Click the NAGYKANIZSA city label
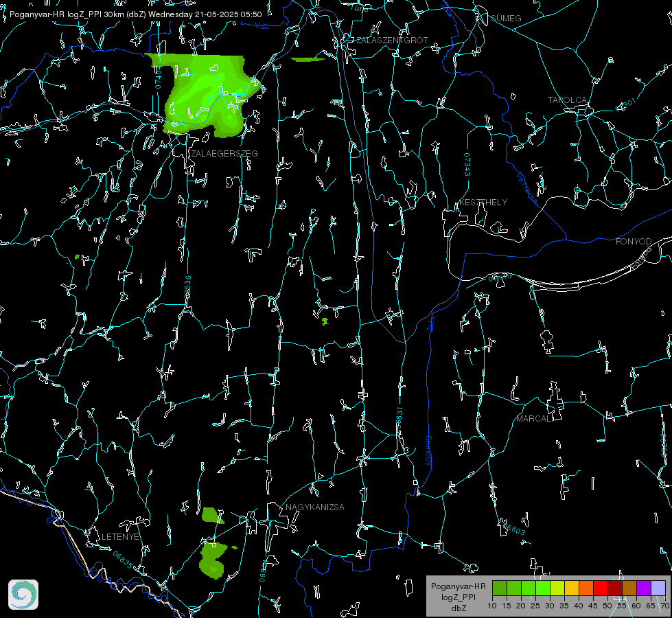Viewport: 672px width, 618px height. coord(315,507)
